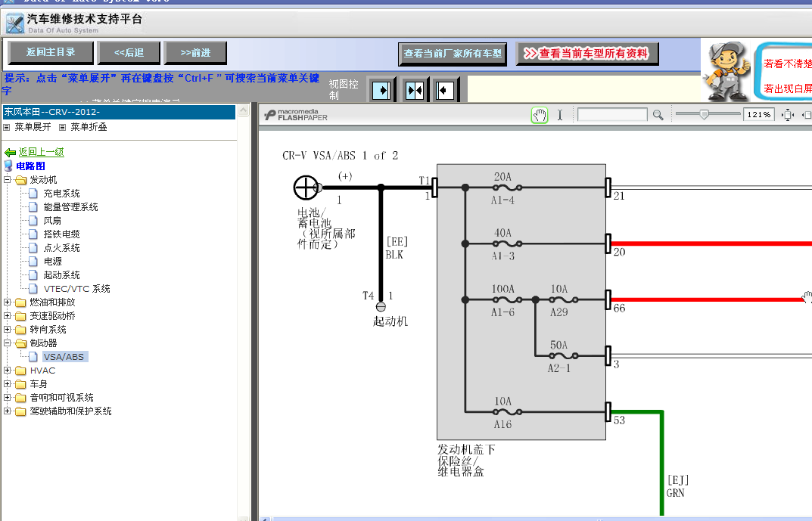
Task: Click 查看当前厂家所有车型 button
Action: click(452, 54)
